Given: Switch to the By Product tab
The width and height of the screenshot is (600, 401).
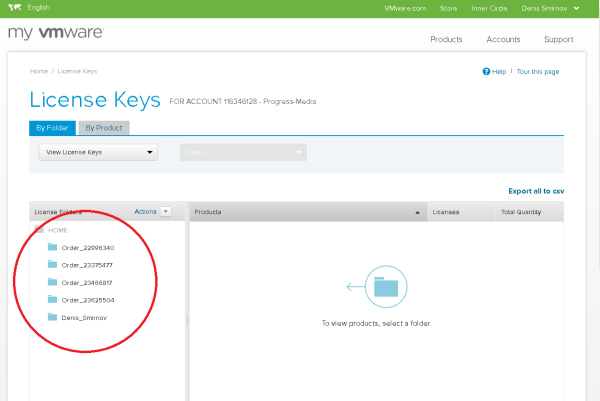Looking at the screenshot, I should [104, 128].
